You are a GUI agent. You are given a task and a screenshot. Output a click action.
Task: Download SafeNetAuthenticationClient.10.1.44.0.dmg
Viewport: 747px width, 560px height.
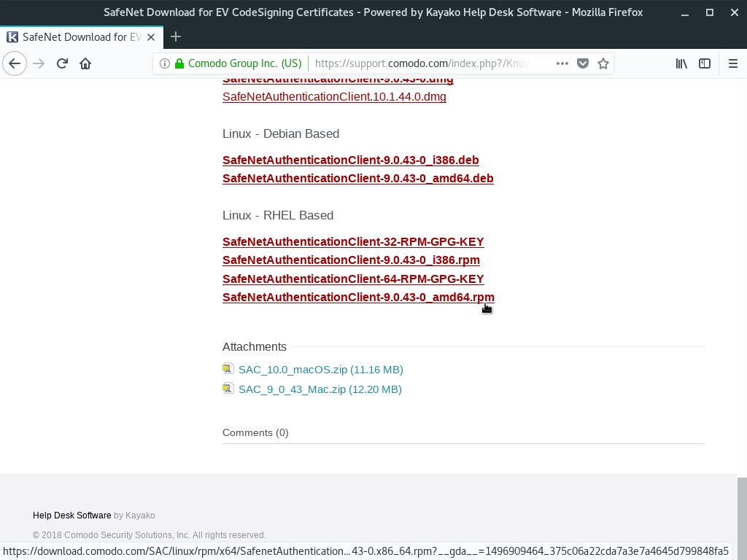[334, 97]
